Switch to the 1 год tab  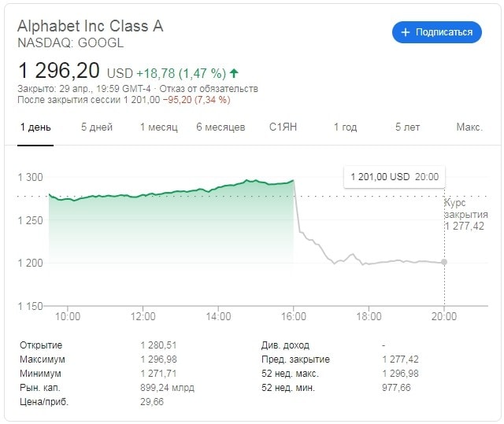[x=345, y=127]
